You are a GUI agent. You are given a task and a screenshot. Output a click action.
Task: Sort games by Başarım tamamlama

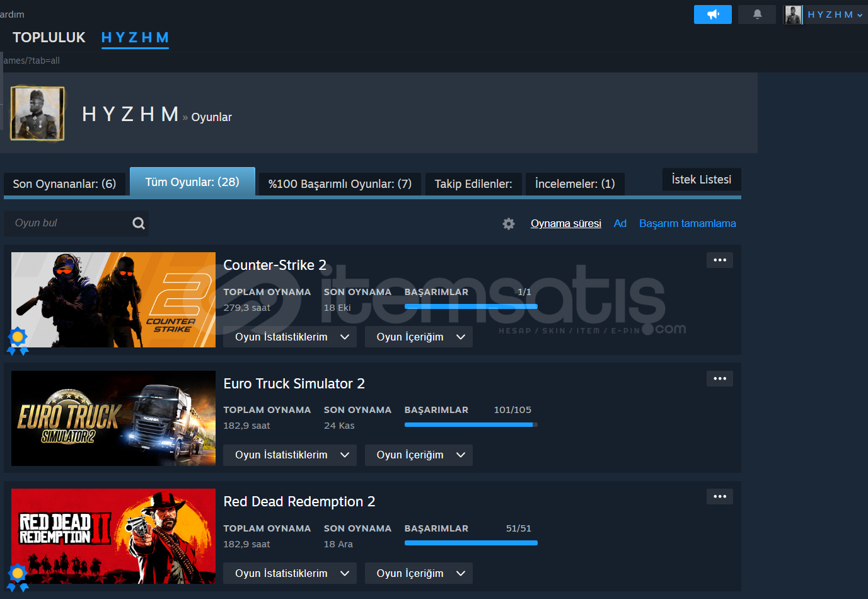688,224
